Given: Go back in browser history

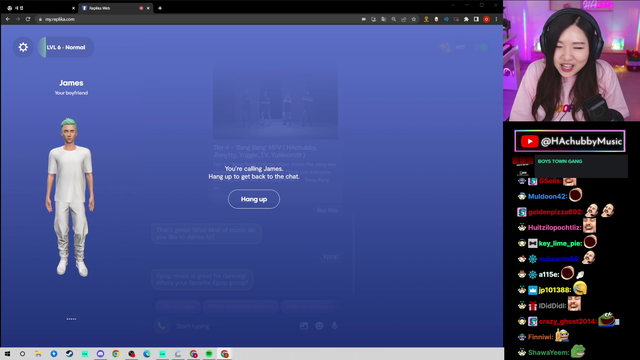Looking at the screenshot, I should click(x=8, y=19).
